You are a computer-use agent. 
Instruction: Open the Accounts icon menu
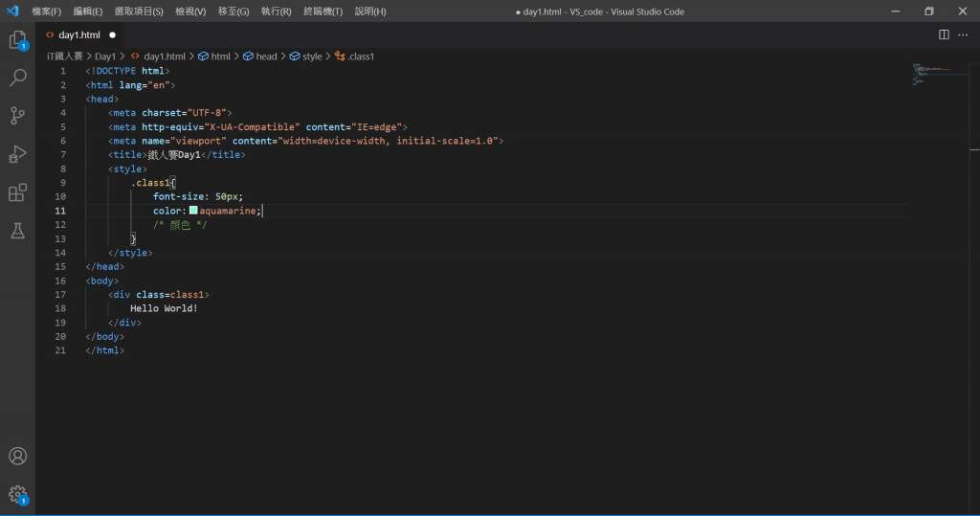click(17, 456)
